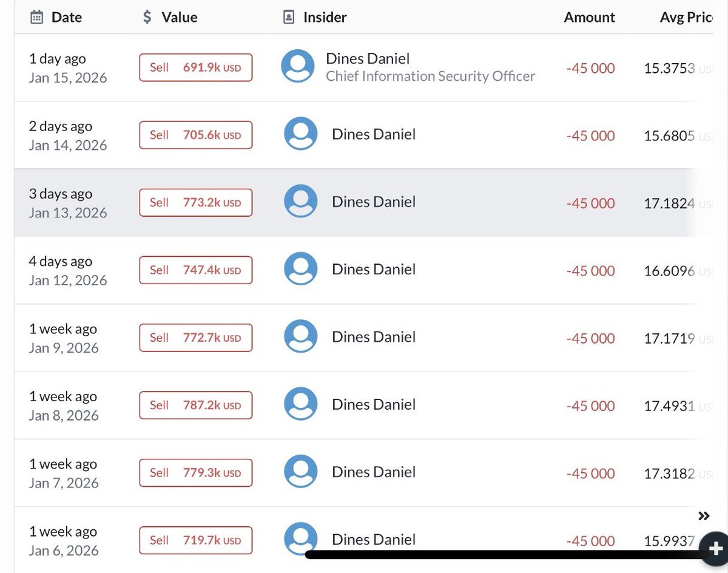The width and height of the screenshot is (728, 573).
Task: Click Dines Daniel's avatar in the Jan 15 row
Action: click(x=297, y=66)
